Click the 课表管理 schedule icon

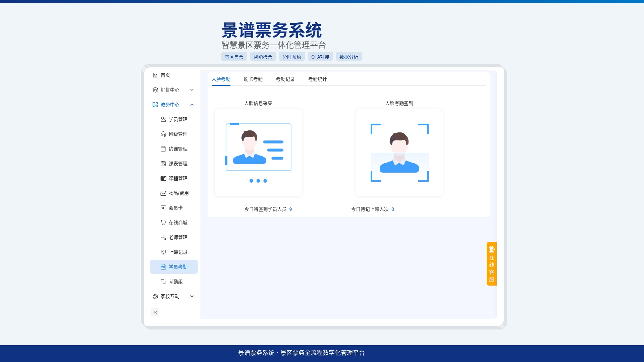pos(163,164)
